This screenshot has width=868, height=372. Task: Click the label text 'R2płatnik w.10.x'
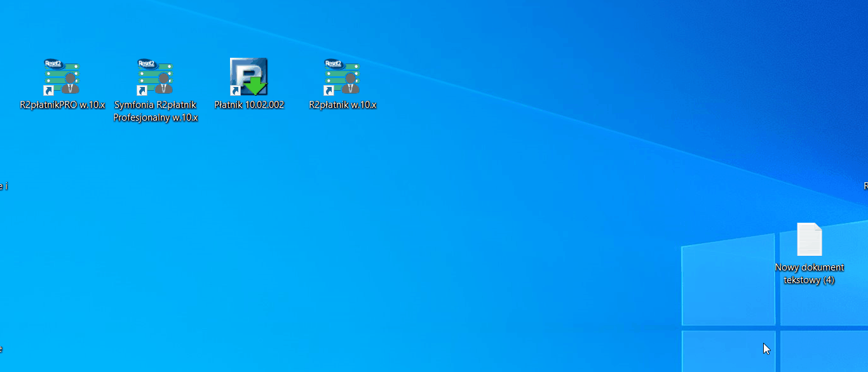tap(342, 105)
